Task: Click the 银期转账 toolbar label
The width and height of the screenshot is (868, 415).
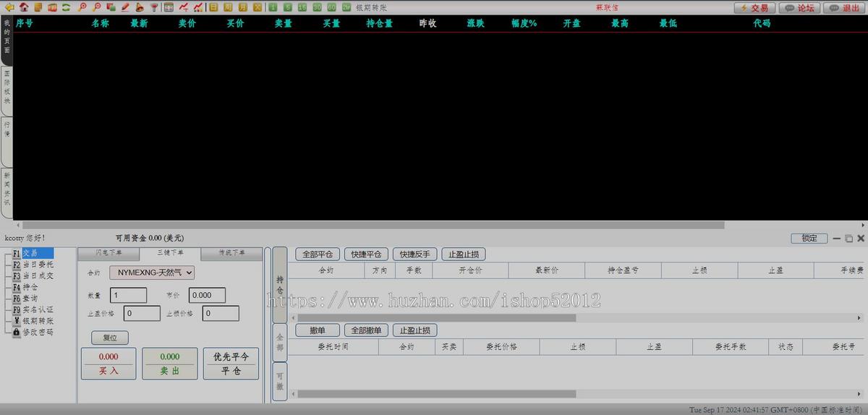Action: pos(371,7)
